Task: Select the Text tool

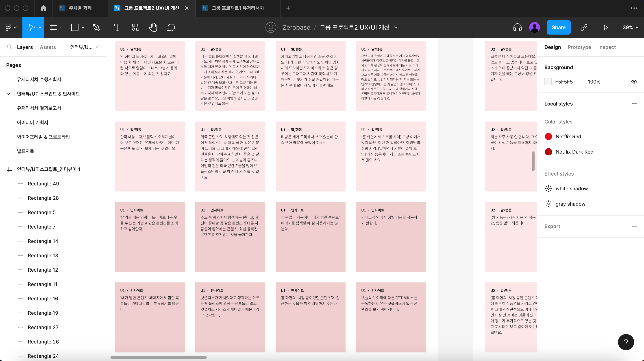Action: click(x=117, y=27)
